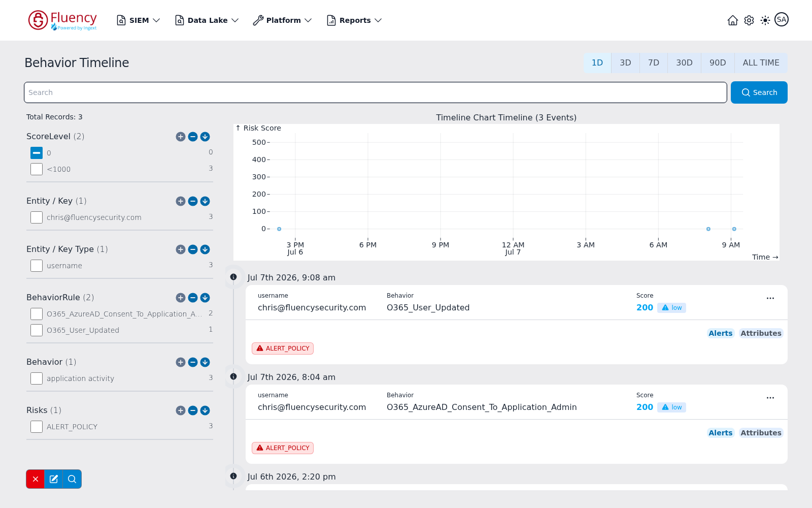Select the 1D time range tab

pos(597,63)
